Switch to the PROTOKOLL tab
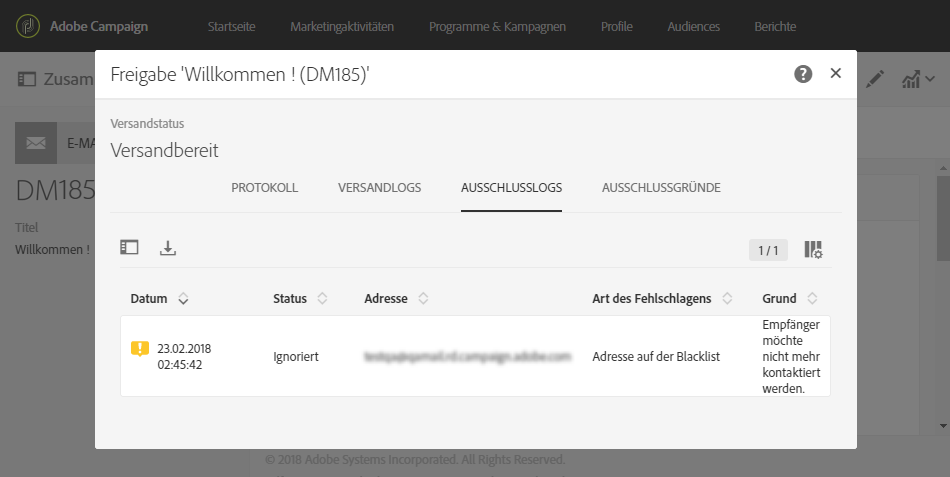950x477 pixels. (x=265, y=188)
